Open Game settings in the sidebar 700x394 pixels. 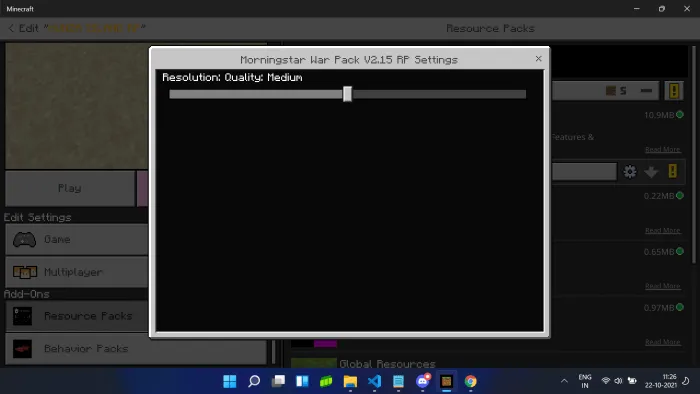(77, 240)
